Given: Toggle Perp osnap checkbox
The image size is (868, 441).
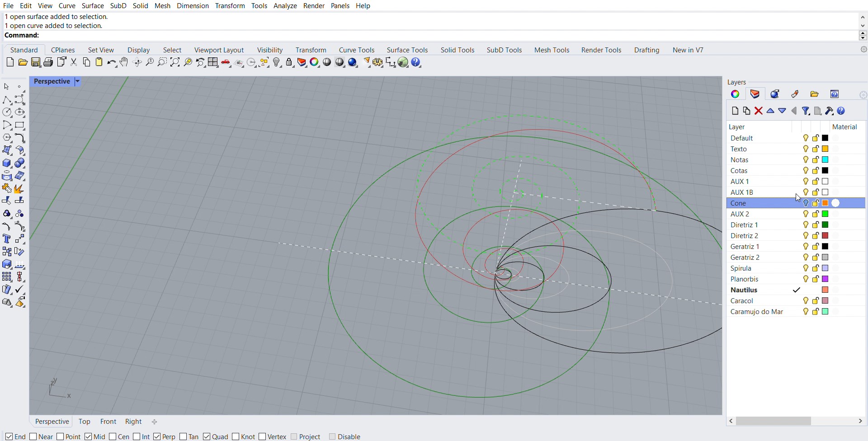Looking at the screenshot, I should click(157, 436).
